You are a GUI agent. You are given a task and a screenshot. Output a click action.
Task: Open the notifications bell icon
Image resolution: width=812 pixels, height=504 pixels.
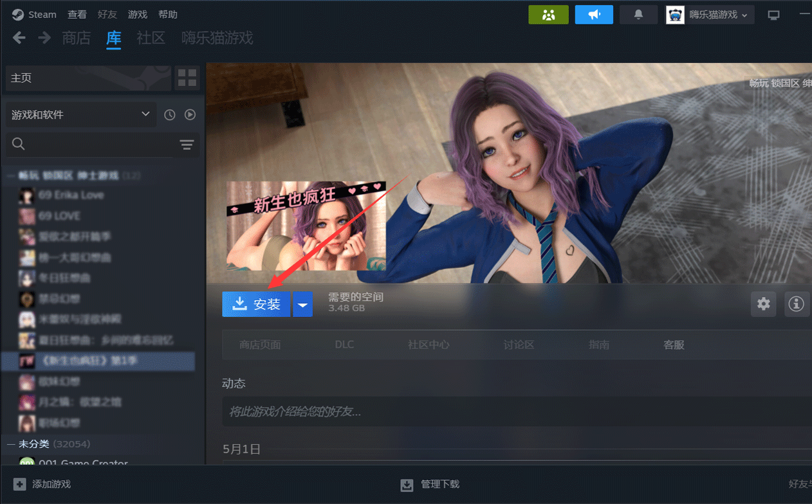[638, 14]
